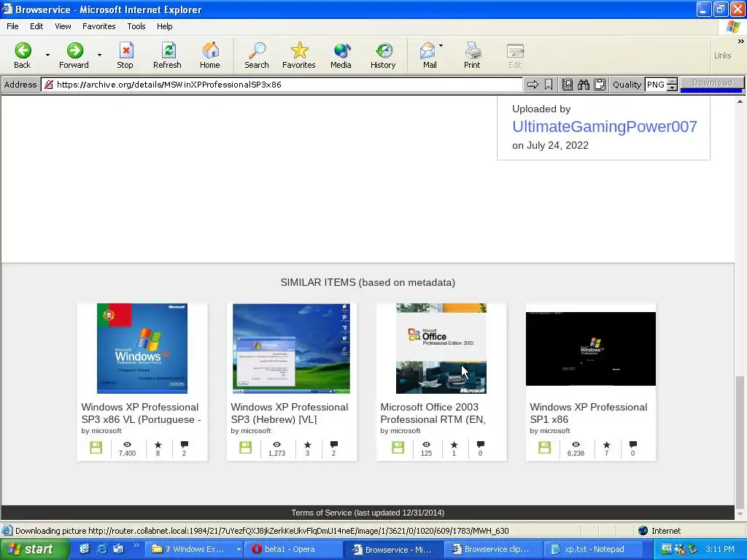Expand the toolbar chevron above Links
Image resolution: width=747 pixels, height=560 pixels.
click(x=741, y=42)
